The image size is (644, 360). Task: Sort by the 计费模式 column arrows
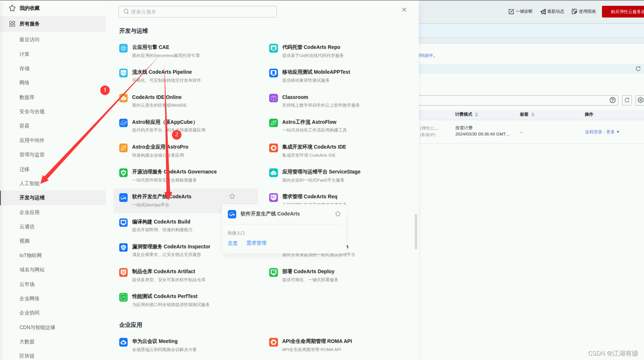(x=476, y=115)
